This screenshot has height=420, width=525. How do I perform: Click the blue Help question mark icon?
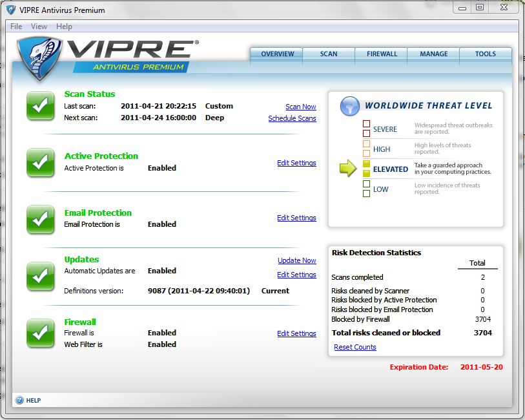pyautogui.click(x=19, y=400)
